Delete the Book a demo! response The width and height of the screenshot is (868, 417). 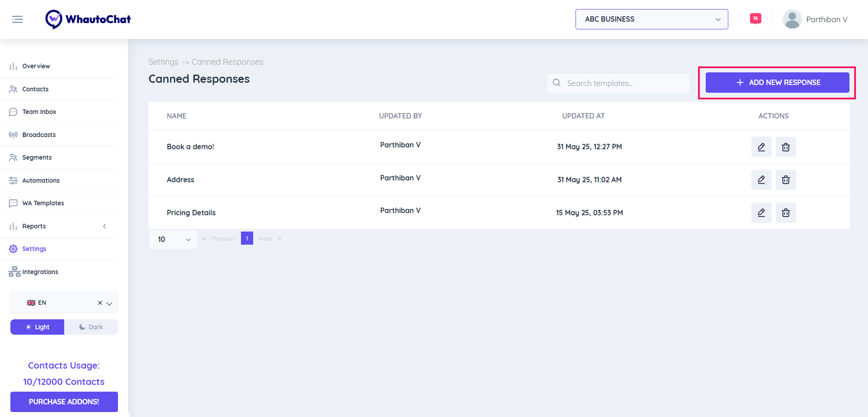(x=786, y=147)
